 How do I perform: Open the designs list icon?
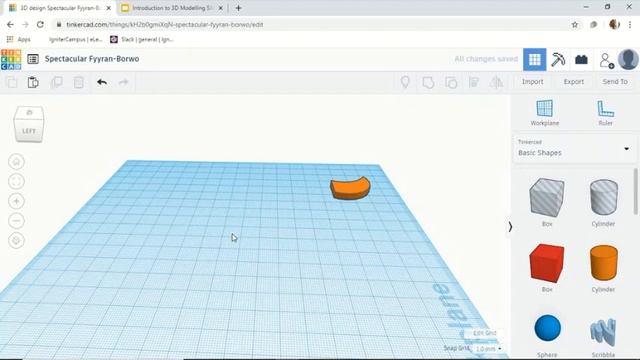click(33, 59)
